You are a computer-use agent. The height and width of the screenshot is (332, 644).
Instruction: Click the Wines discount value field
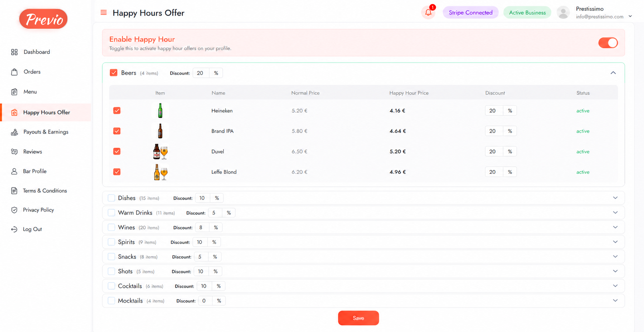click(x=202, y=227)
